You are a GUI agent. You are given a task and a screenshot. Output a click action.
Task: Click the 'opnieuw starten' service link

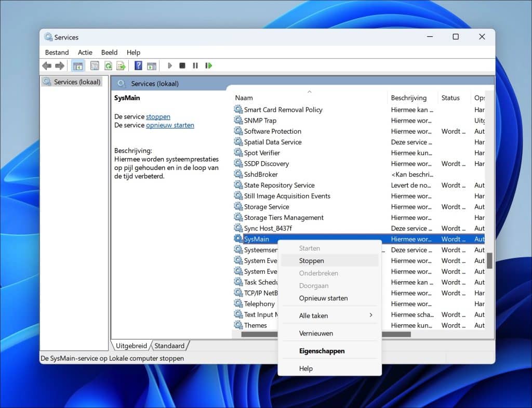170,125
